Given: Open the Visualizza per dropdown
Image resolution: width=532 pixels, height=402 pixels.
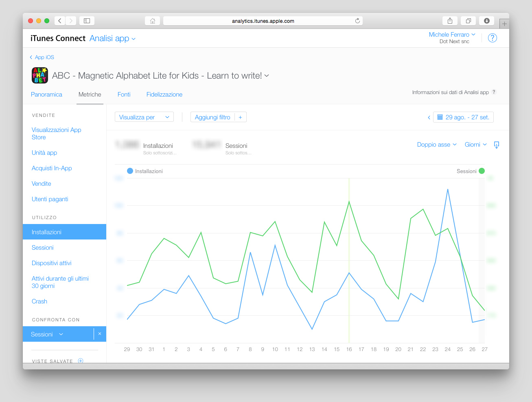Looking at the screenshot, I should click(144, 117).
